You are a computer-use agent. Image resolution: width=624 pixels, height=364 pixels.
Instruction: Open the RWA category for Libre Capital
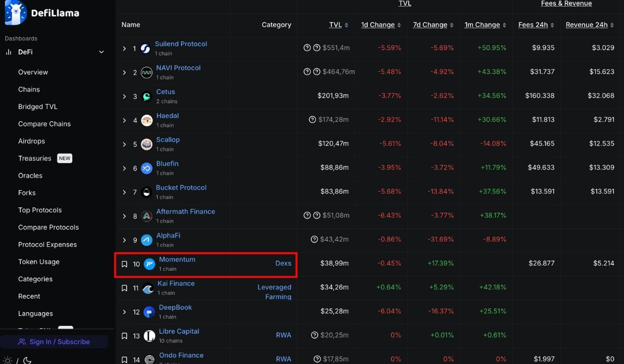[x=283, y=335]
